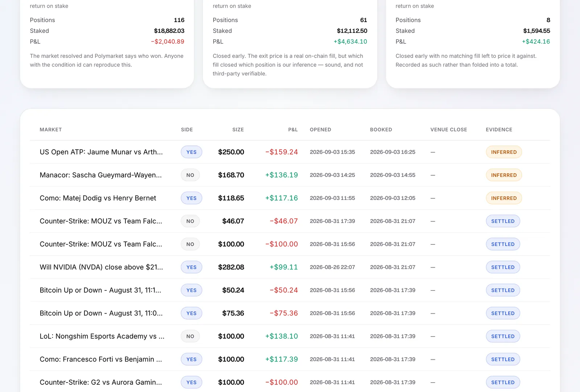Click the $46.07 size value
The height and width of the screenshot is (392, 580).
[x=233, y=221]
